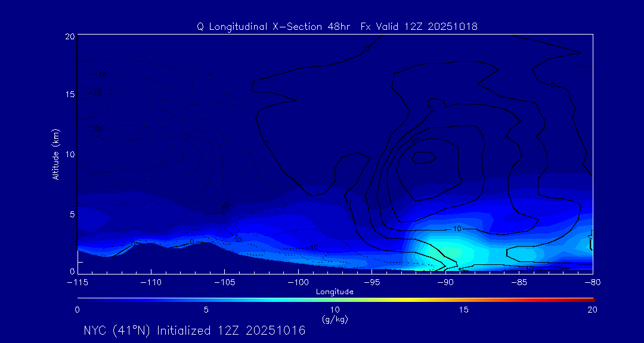Click the colorbar label 20
644x343 pixels.
coord(592,310)
